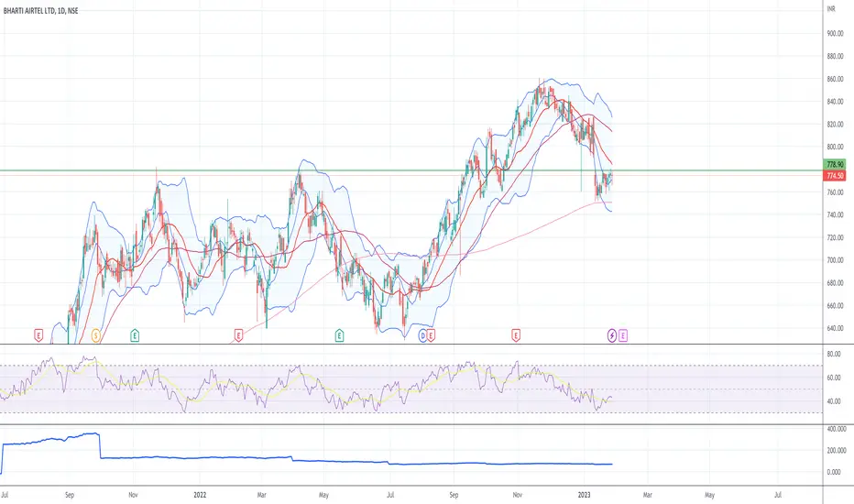Click the INR currency label
The width and height of the screenshot is (854, 504).
point(831,9)
